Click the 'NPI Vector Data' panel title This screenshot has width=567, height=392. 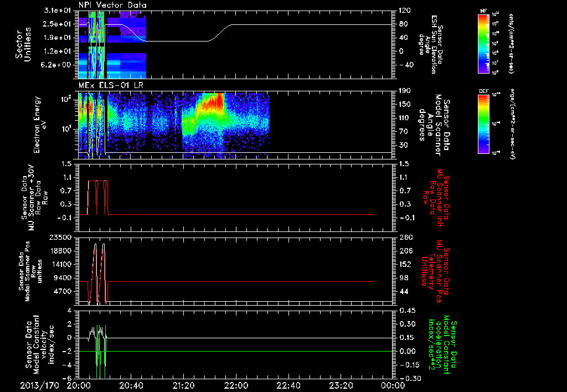[112, 5]
